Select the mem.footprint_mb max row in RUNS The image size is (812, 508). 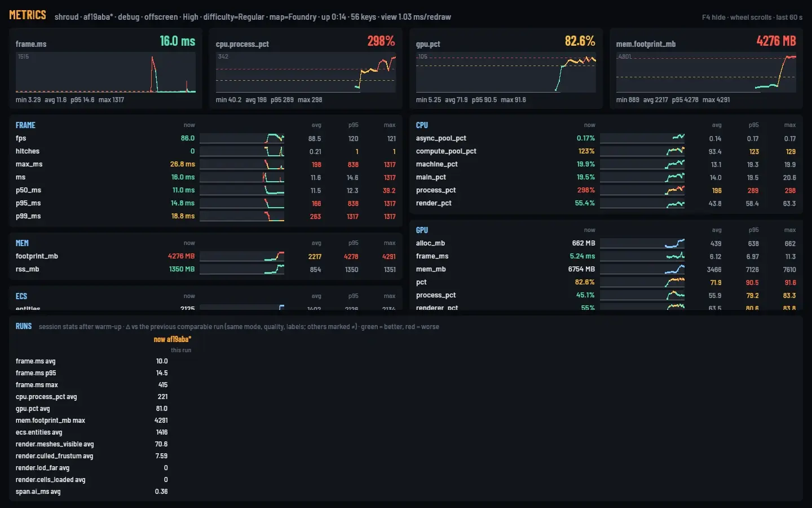(92, 421)
